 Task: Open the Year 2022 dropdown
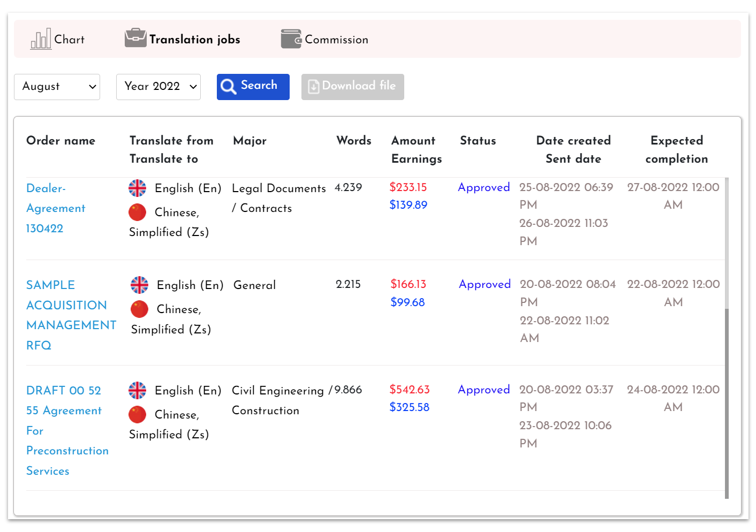[x=158, y=87]
